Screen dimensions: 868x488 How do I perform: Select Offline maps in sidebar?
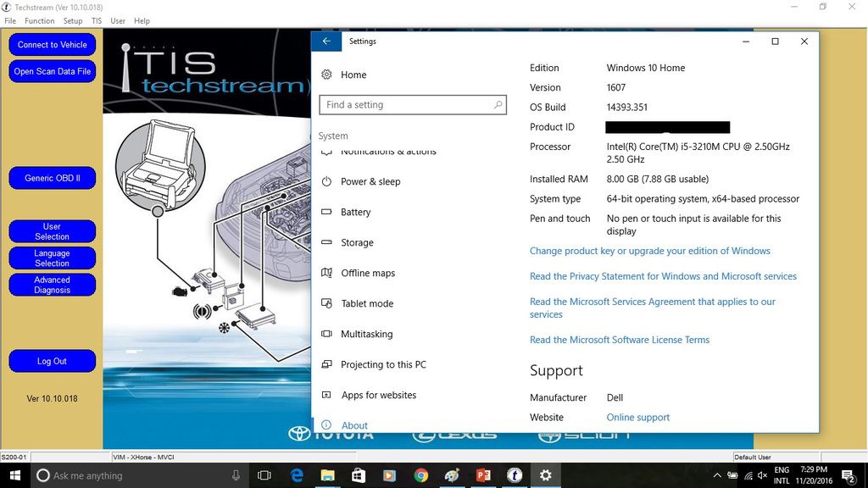[368, 273]
